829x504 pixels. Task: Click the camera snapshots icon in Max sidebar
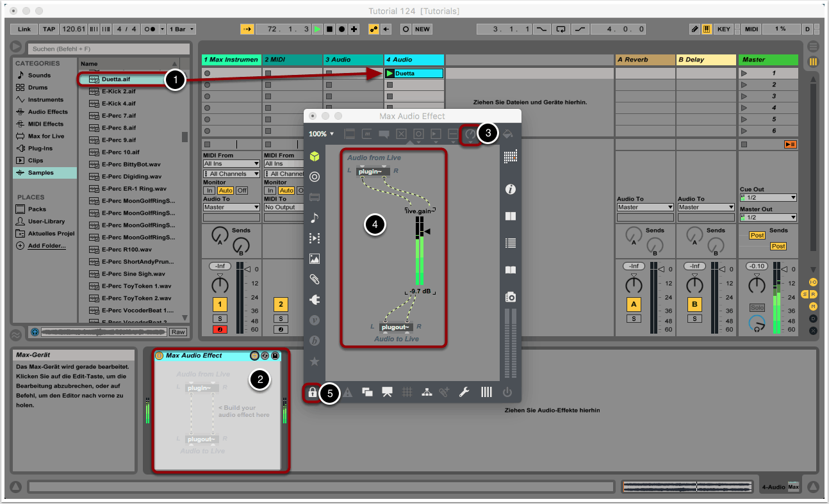(x=511, y=297)
